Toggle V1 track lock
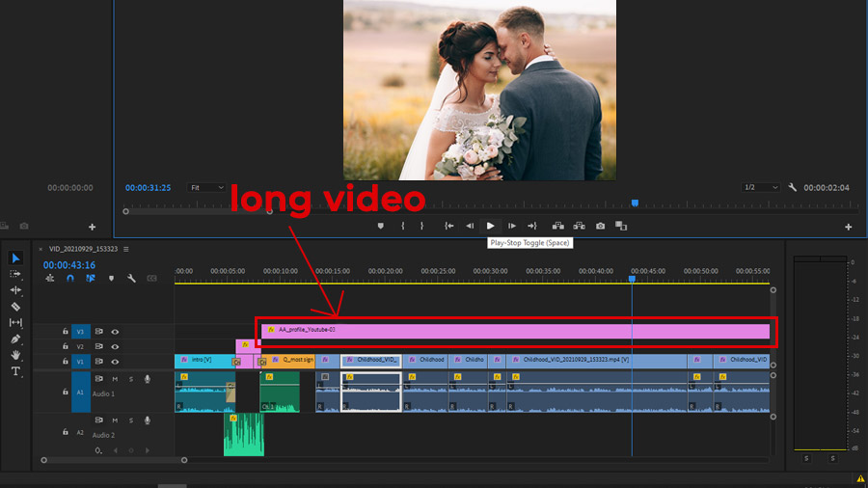This screenshot has width=868, height=488. coord(65,362)
